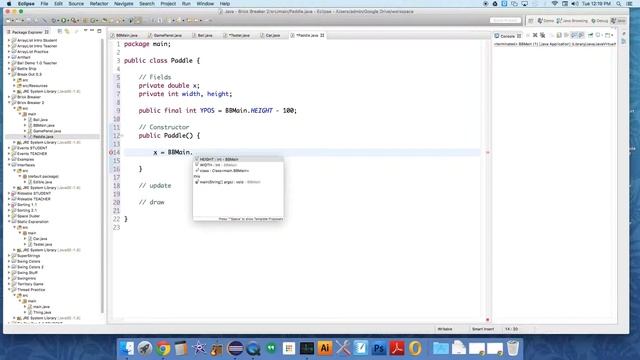Choose main(String[] args) in autocomplete popup

238,182
